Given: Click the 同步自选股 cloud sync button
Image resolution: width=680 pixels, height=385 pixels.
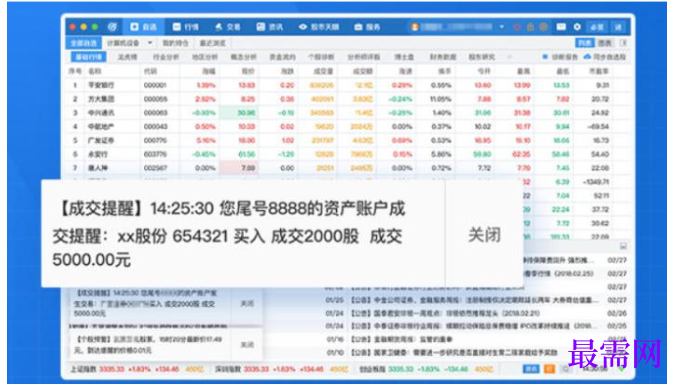Looking at the screenshot, I should [x=605, y=57].
